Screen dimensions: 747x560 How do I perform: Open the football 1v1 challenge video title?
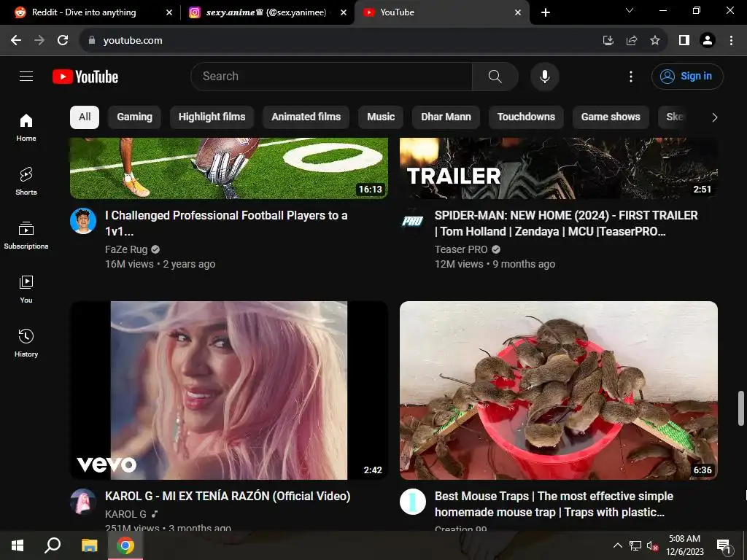click(x=226, y=223)
